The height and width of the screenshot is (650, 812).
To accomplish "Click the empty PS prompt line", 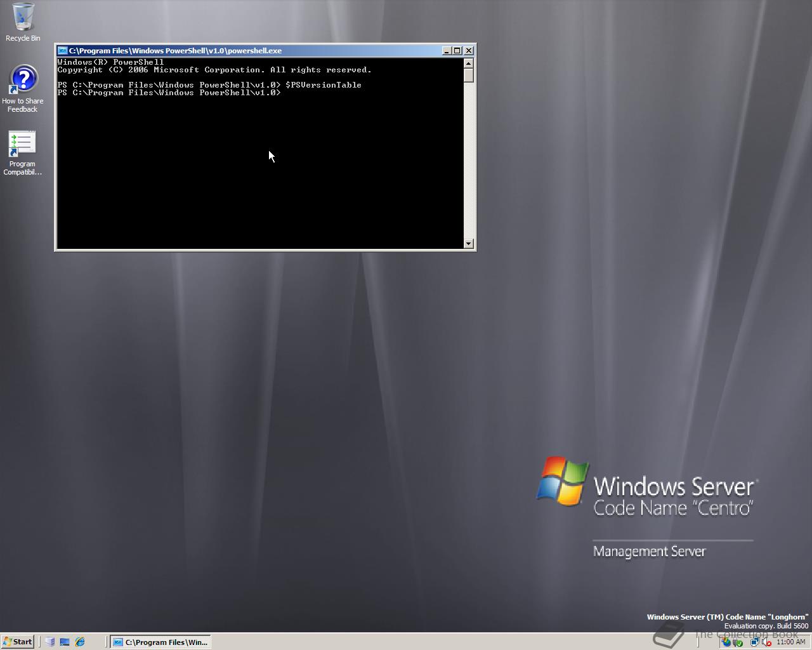I will click(169, 93).
